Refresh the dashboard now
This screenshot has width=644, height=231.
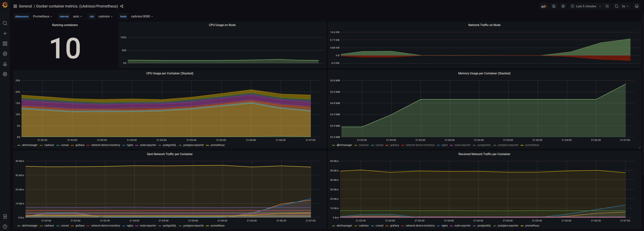click(x=616, y=6)
